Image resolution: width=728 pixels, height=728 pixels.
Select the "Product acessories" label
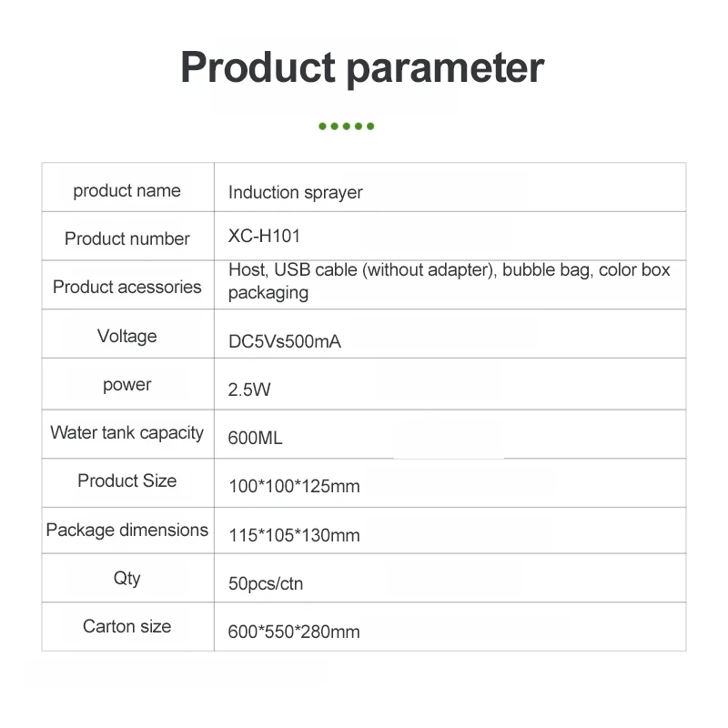pos(126,287)
